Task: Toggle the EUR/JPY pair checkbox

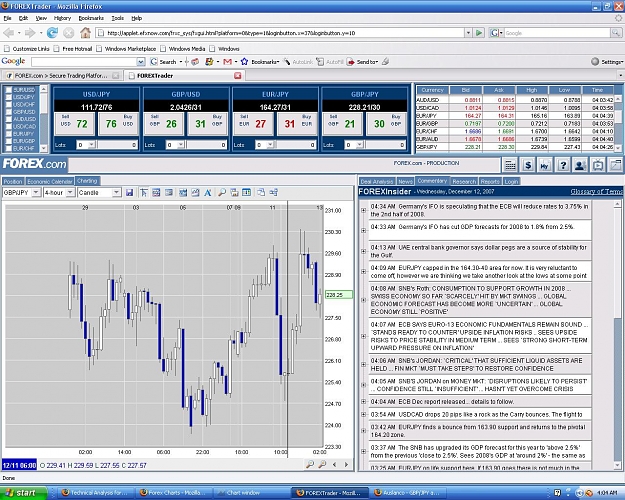Action: click(9, 134)
